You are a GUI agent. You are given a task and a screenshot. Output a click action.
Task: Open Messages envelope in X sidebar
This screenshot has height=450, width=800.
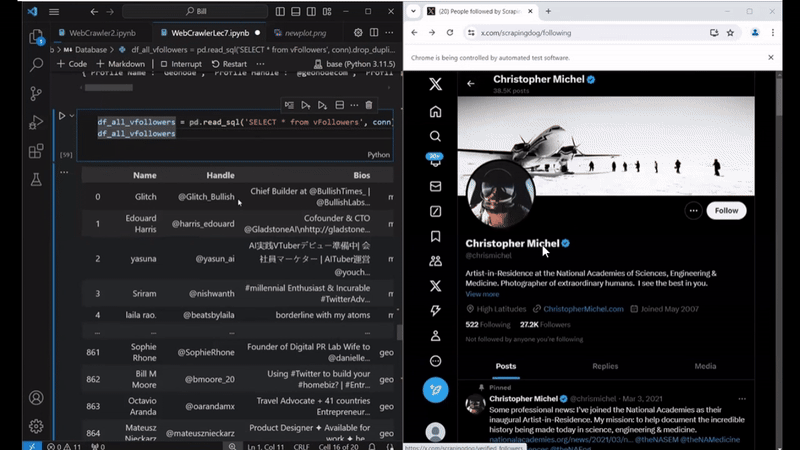[435, 186]
